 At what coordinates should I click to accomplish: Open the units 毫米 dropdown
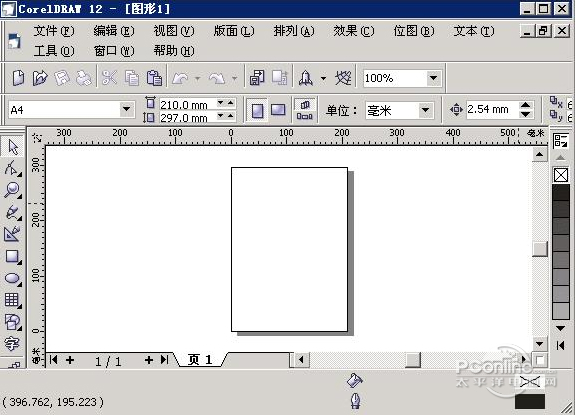tap(425, 110)
